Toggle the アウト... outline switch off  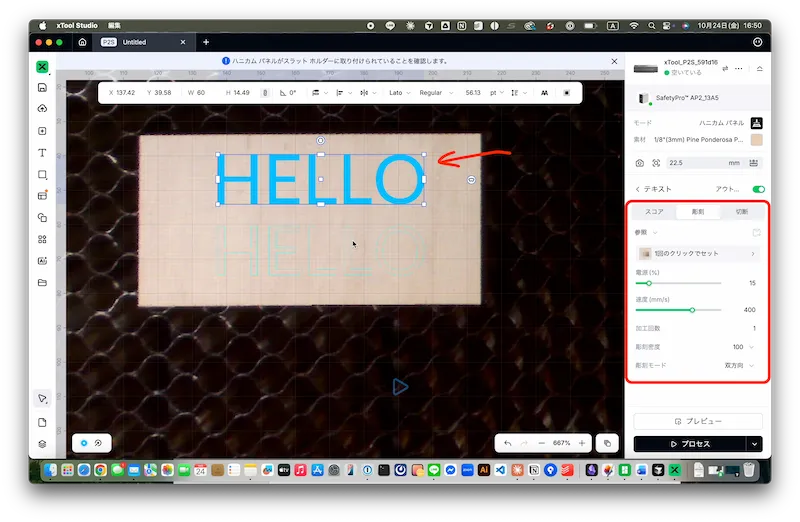point(758,189)
